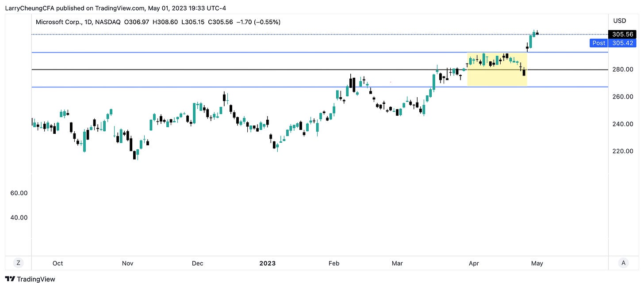Click the 280.00 price axis label
The width and height of the screenshot is (644, 288).
623,69
